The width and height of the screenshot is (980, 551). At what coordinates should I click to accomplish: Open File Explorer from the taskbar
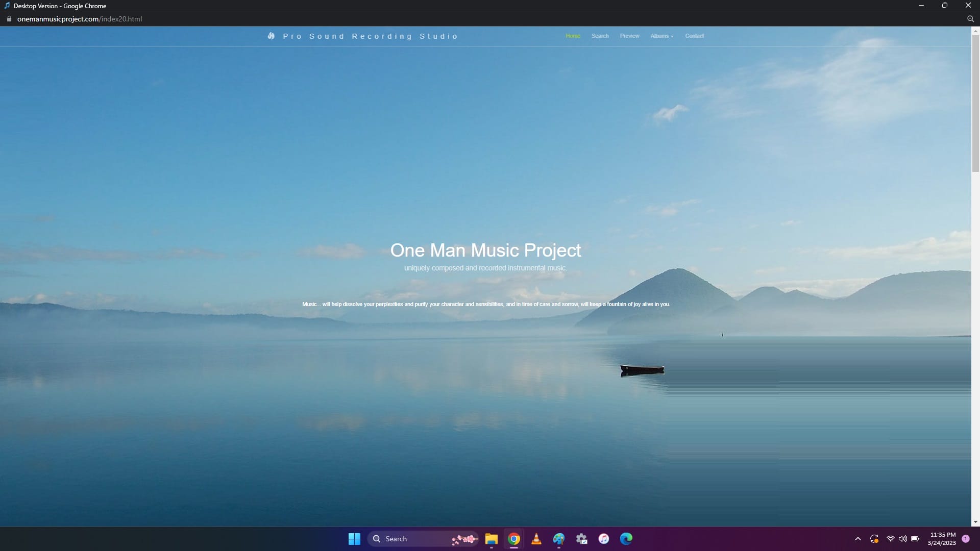pyautogui.click(x=491, y=539)
